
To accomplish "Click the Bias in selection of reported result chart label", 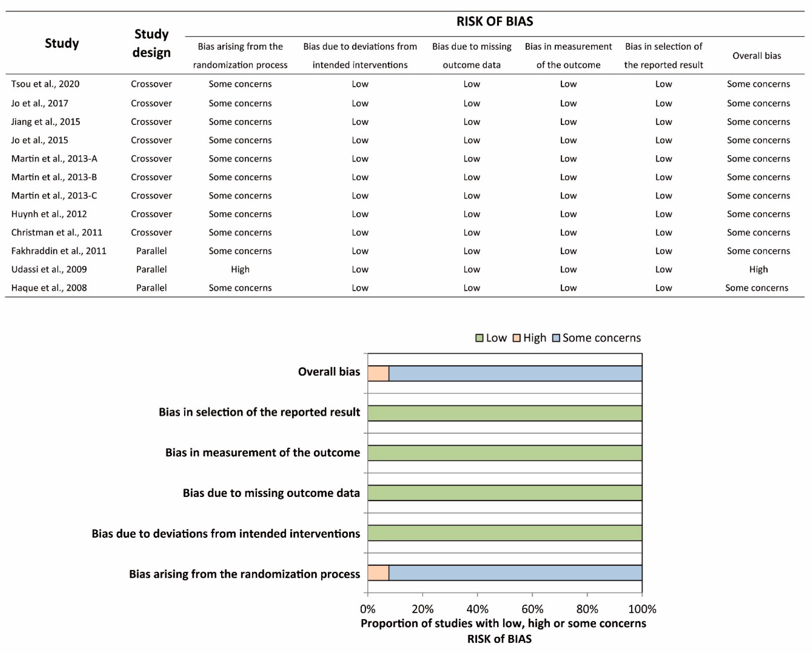I will tap(259, 412).
